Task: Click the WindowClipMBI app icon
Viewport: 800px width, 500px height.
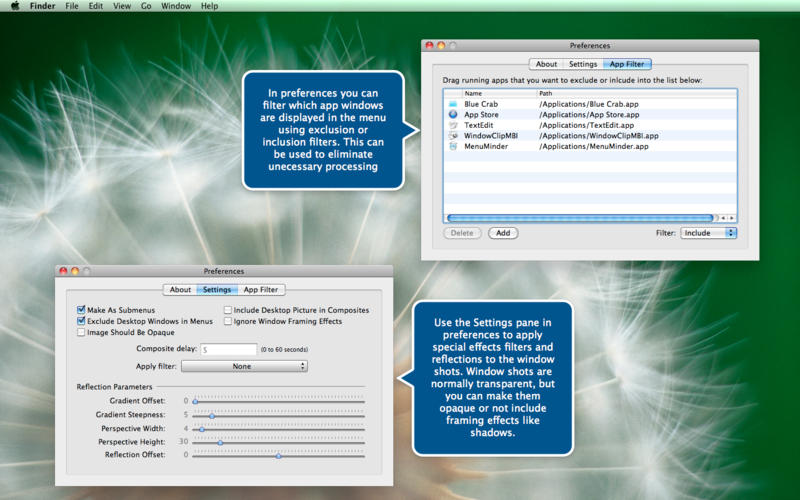Action: coord(453,136)
